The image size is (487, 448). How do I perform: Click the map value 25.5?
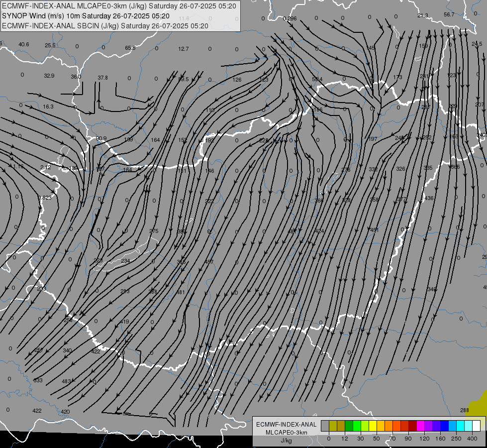click(50, 45)
